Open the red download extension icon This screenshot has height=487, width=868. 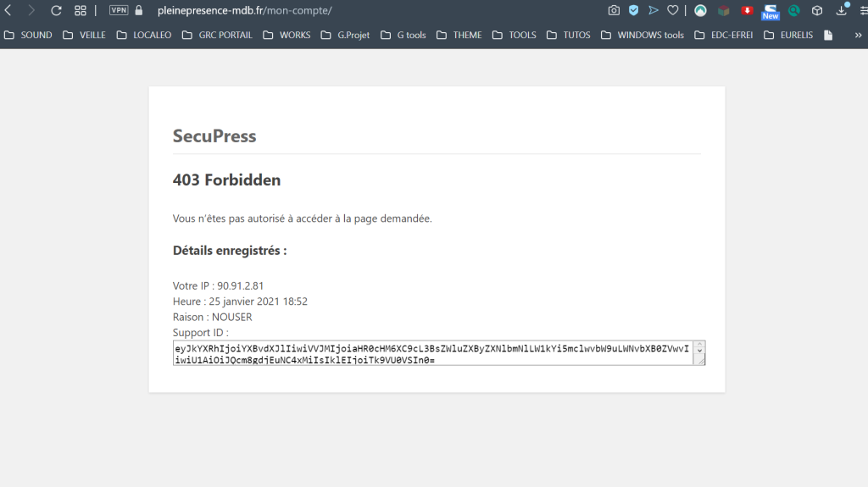[x=748, y=10]
